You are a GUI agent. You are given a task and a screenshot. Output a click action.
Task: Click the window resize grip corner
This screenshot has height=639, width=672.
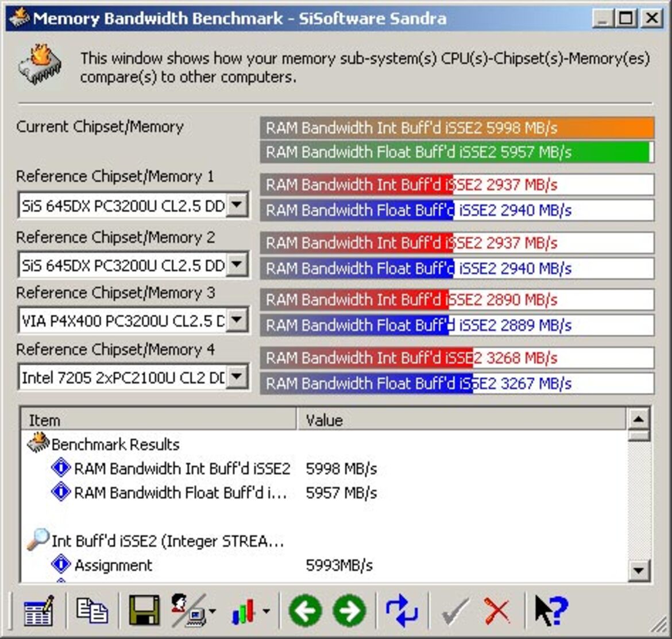659,625
